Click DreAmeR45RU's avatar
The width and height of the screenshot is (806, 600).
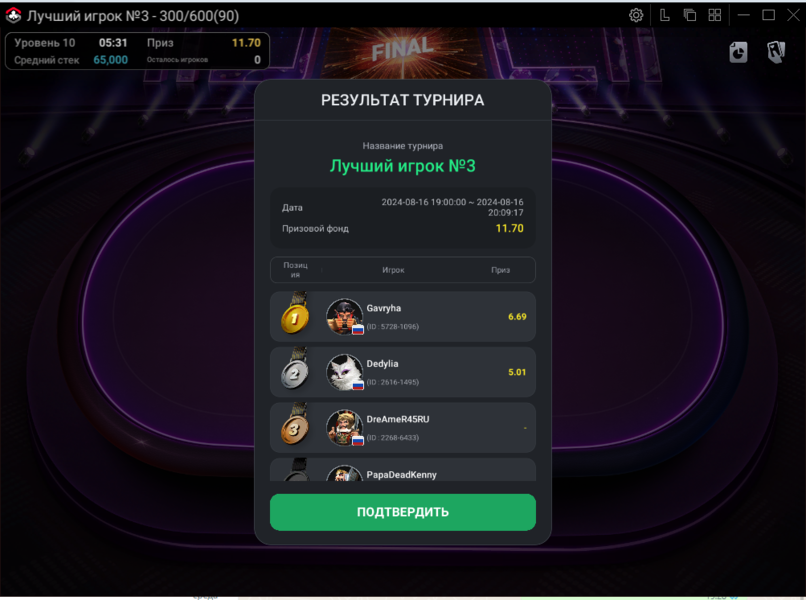coord(344,427)
